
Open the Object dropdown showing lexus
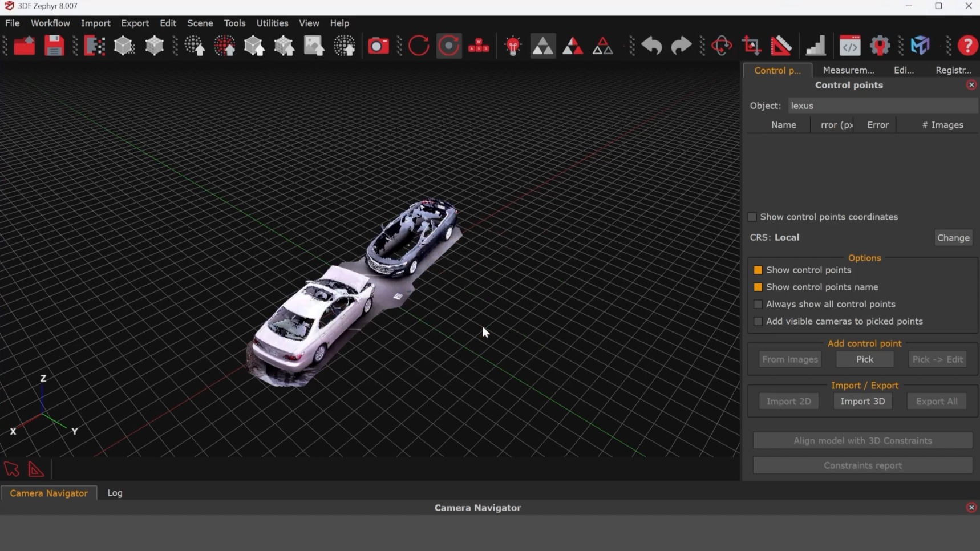(x=882, y=106)
